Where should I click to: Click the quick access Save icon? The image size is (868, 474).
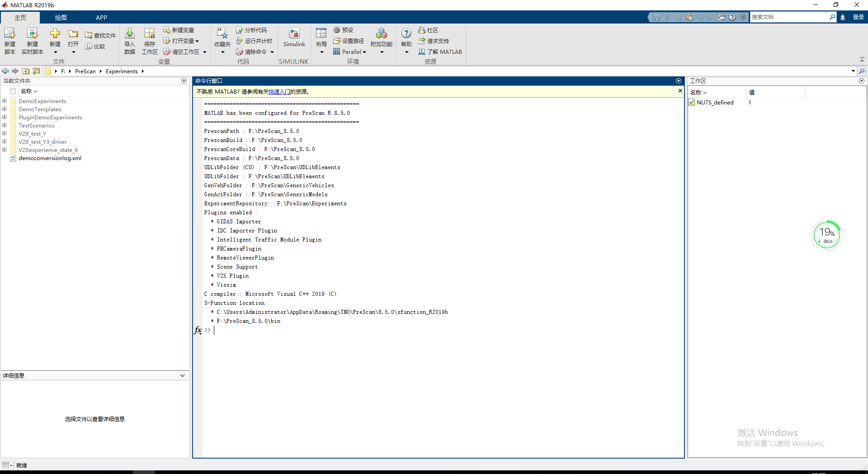click(656, 17)
